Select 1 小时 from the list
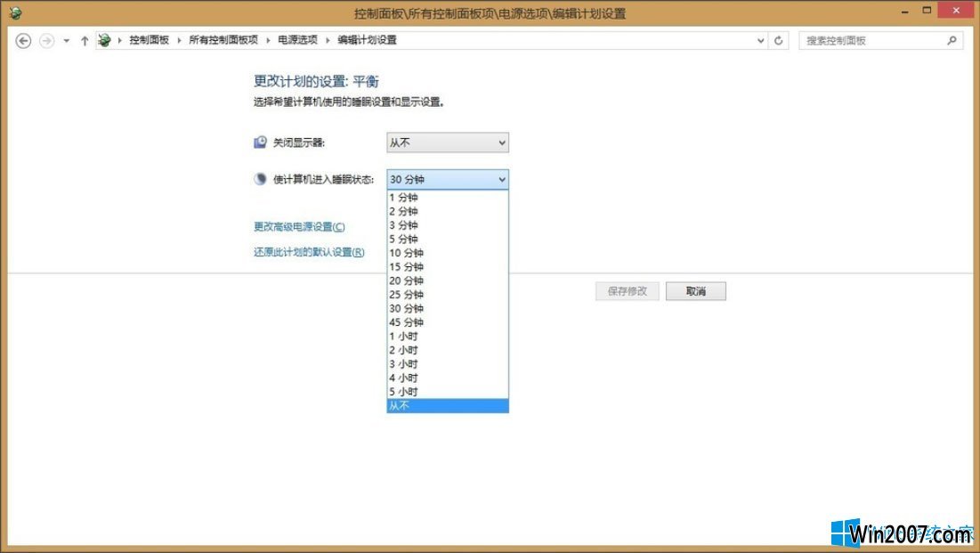Screen dimensions: 980x553 [448, 336]
